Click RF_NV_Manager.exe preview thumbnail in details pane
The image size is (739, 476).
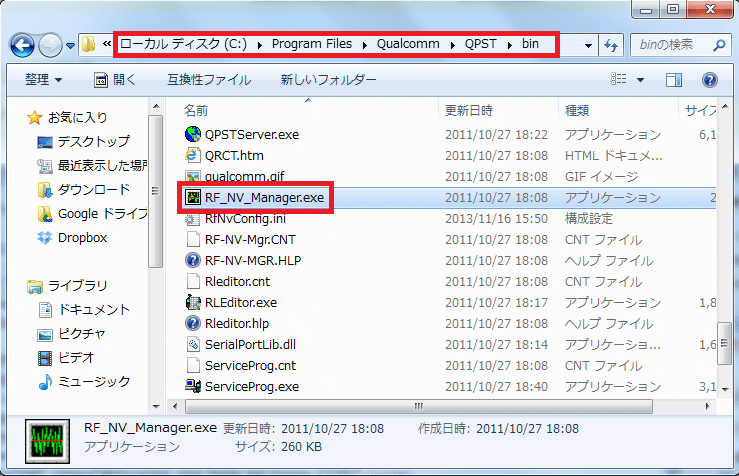coord(47,441)
